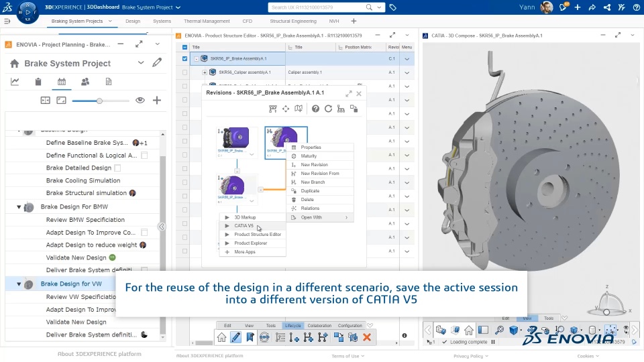
Task: Click the home icon in 3D Compose toolbar
Action: tap(469, 330)
